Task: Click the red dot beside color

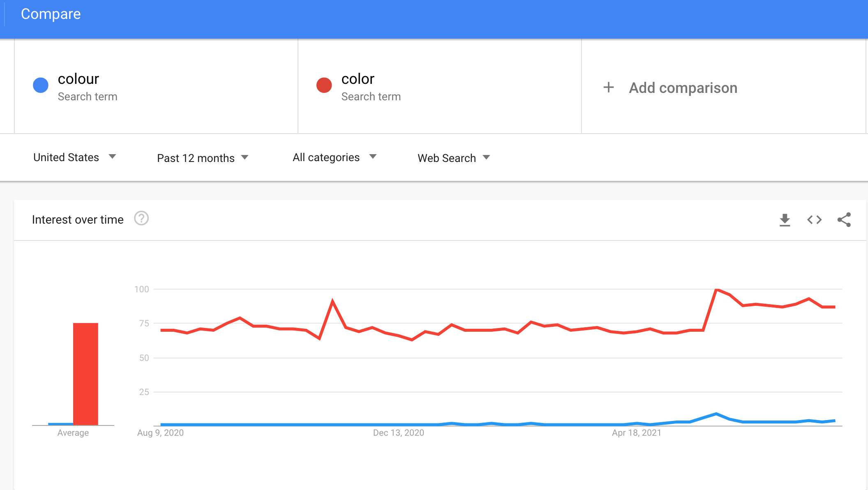Action: tap(324, 85)
